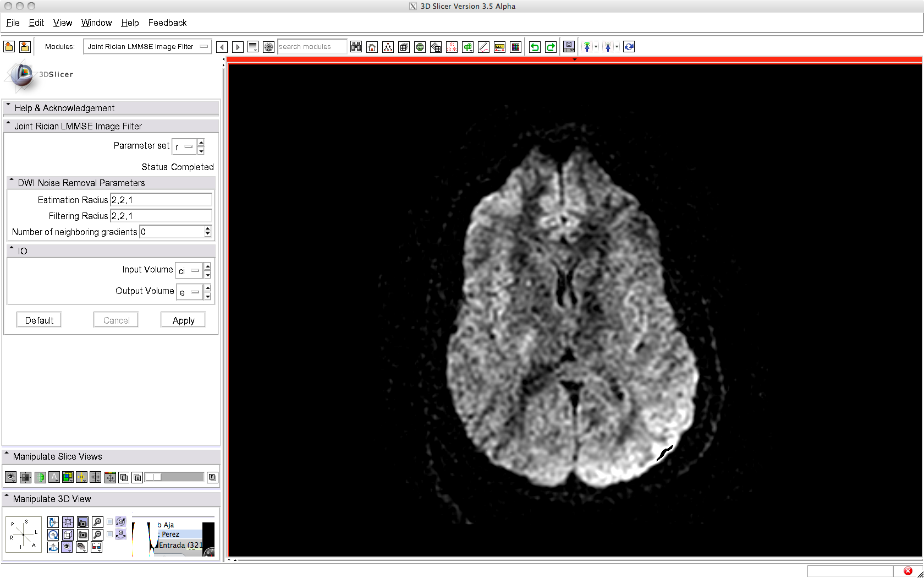The image size is (924, 578).
Task: Open the Feedback menu
Action: (x=167, y=23)
